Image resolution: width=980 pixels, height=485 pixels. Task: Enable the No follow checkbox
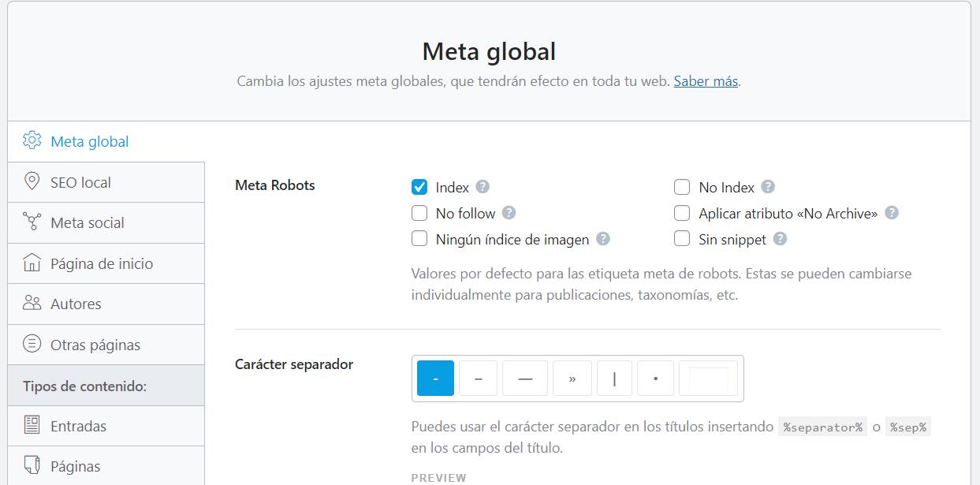pos(419,213)
